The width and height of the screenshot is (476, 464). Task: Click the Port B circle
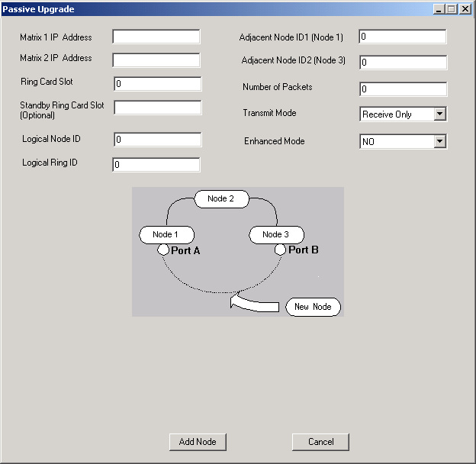click(281, 250)
